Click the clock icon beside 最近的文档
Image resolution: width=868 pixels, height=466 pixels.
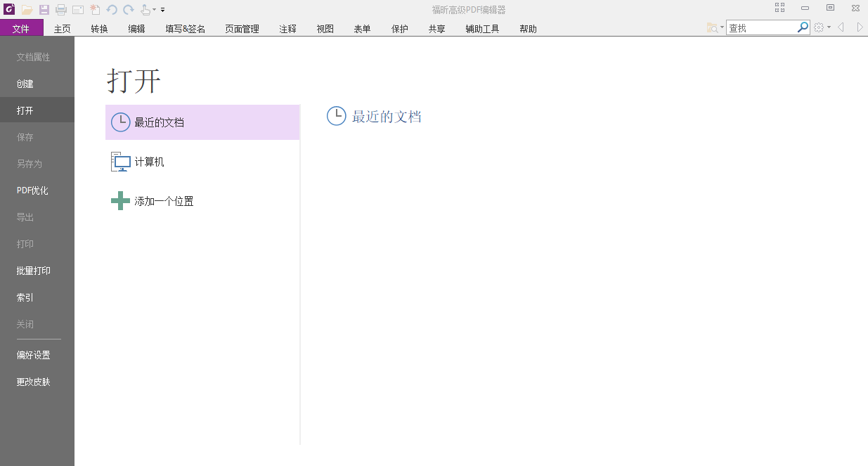click(119, 122)
